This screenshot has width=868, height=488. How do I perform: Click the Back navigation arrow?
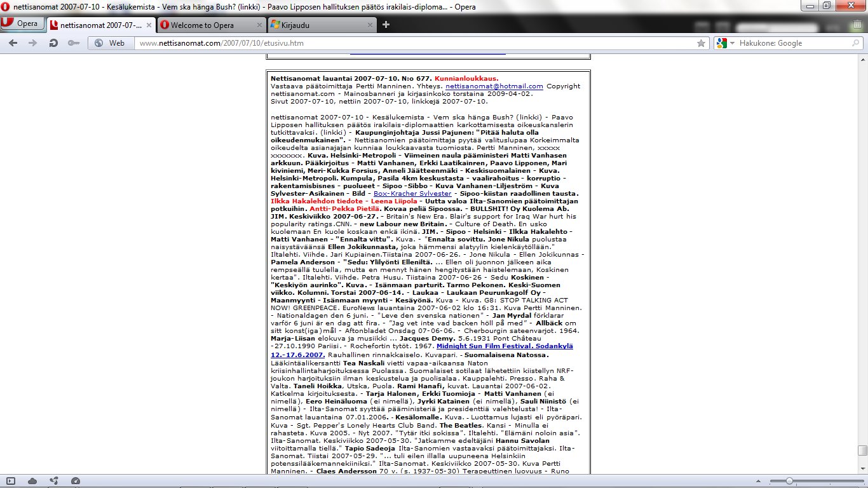pos(13,43)
